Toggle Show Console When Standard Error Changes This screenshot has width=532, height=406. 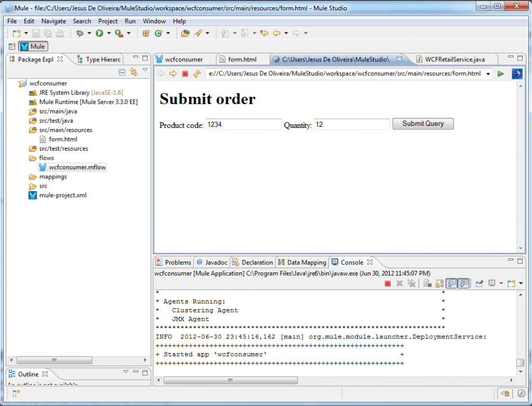click(x=462, y=283)
